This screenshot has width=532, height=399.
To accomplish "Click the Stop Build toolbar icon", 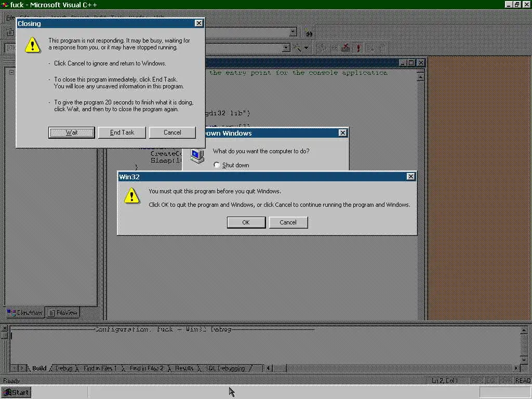I will (x=345, y=48).
